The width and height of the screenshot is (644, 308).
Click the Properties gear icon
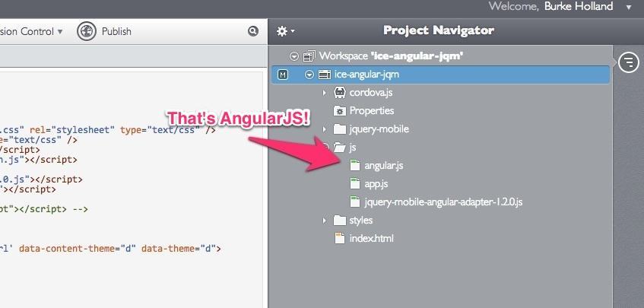click(340, 111)
